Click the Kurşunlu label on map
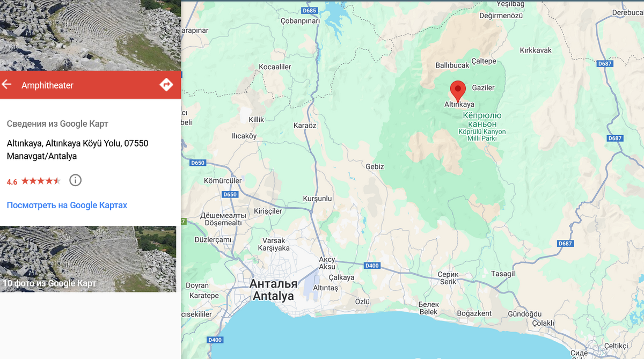This screenshot has height=359, width=644. [x=317, y=199]
